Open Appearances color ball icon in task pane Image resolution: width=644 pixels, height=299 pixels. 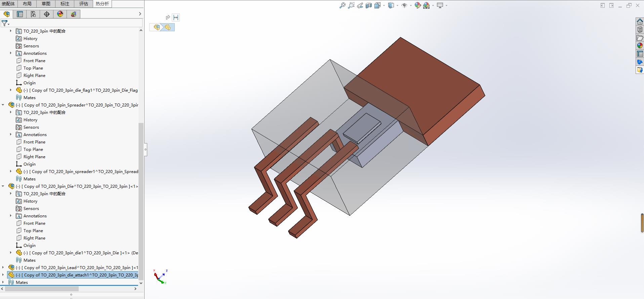[640, 46]
